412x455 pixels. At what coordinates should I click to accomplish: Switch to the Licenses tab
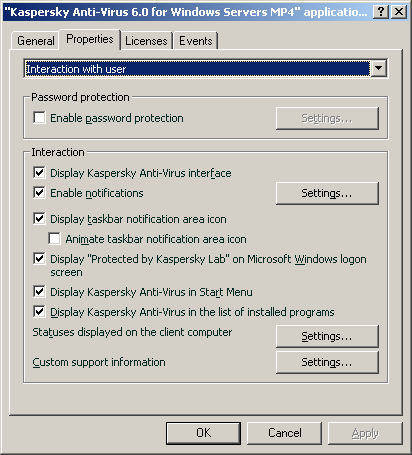coord(146,41)
